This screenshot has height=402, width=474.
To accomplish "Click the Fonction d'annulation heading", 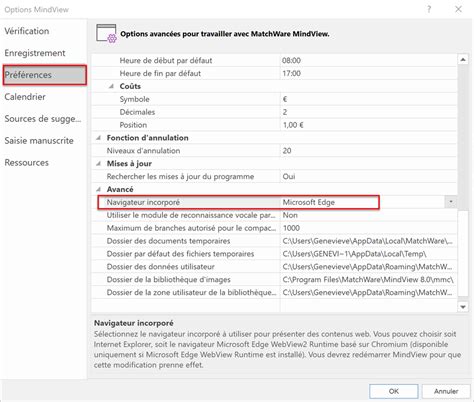I will [147, 138].
